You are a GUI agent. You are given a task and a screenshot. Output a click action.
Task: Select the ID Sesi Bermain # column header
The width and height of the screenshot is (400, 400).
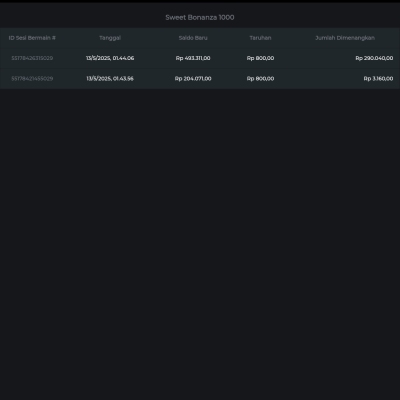(x=32, y=38)
